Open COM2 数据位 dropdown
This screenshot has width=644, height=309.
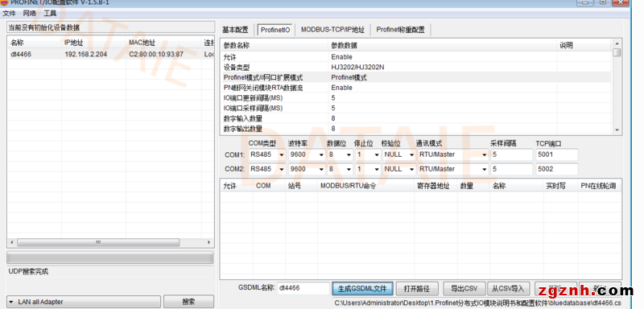click(340, 169)
